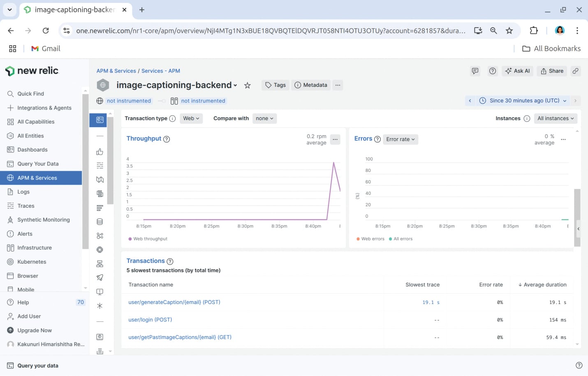The width and height of the screenshot is (588, 376).
Task: Open the comments icon in the header
Action: (x=475, y=71)
